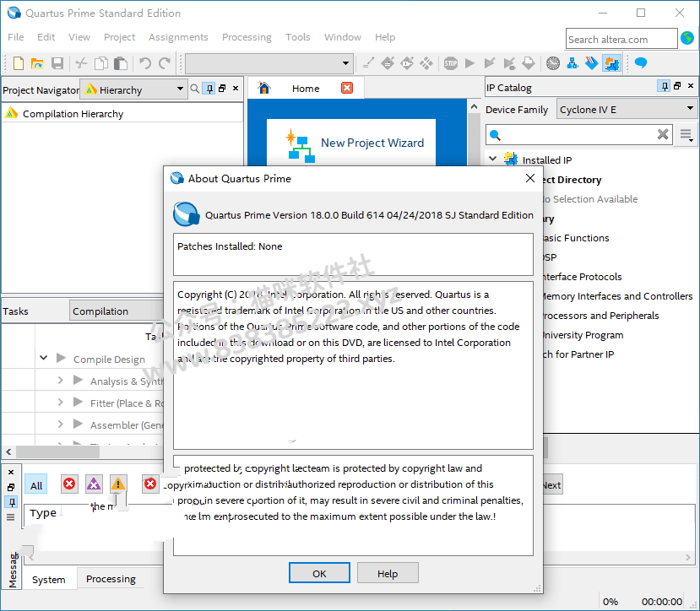Switch to the Processing messages tab

[x=111, y=578]
